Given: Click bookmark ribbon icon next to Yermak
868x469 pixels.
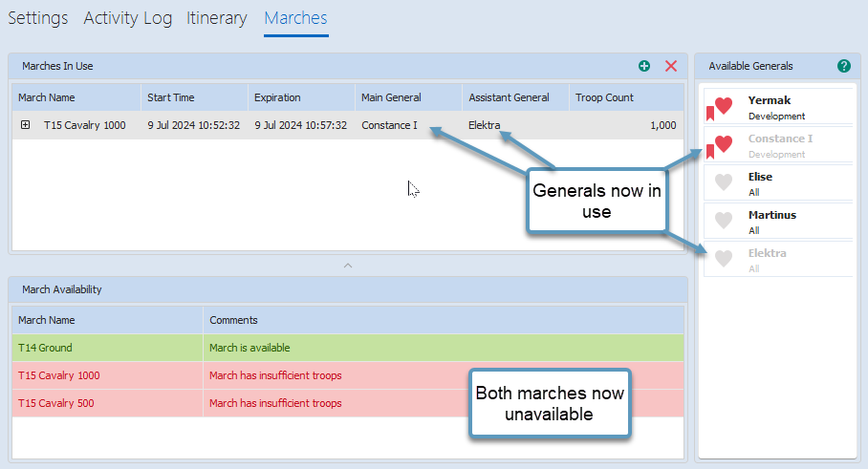Looking at the screenshot, I should [710, 114].
